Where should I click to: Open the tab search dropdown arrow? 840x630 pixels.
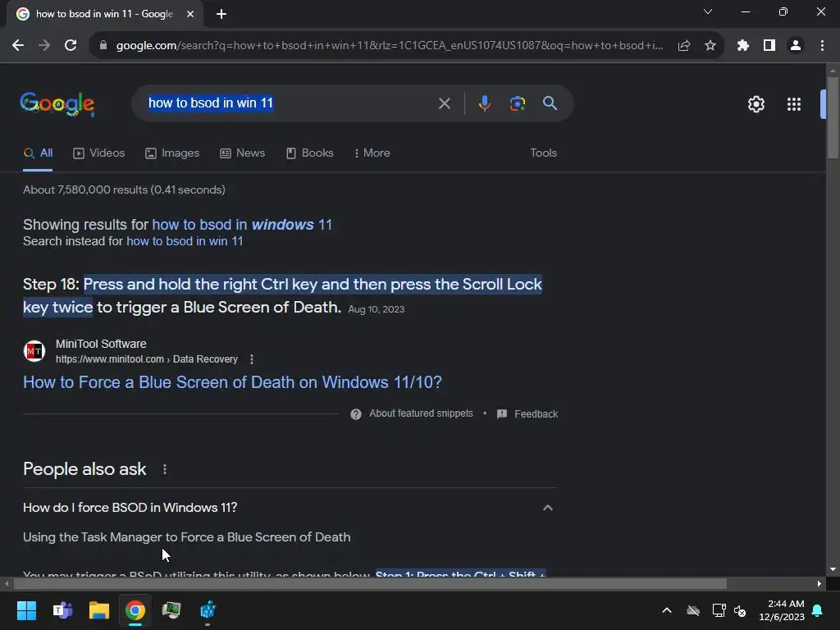pyautogui.click(x=708, y=11)
